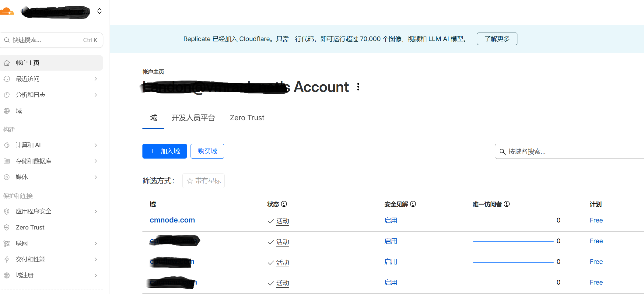644x294 pixels.
Task: Click the Zero Trust sidebar icon
Action: point(7,227)
